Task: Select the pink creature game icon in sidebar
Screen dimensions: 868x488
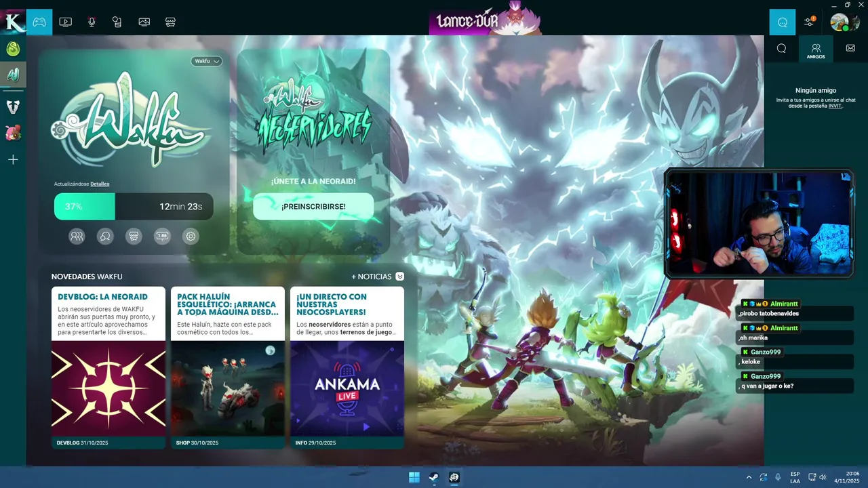Action: 13,133
